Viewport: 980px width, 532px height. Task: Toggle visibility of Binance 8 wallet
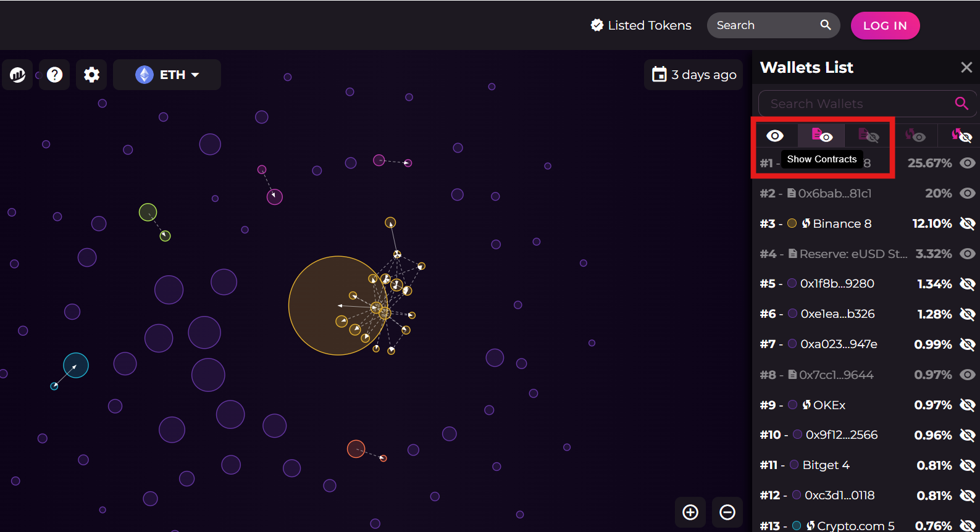coord(968,223)
